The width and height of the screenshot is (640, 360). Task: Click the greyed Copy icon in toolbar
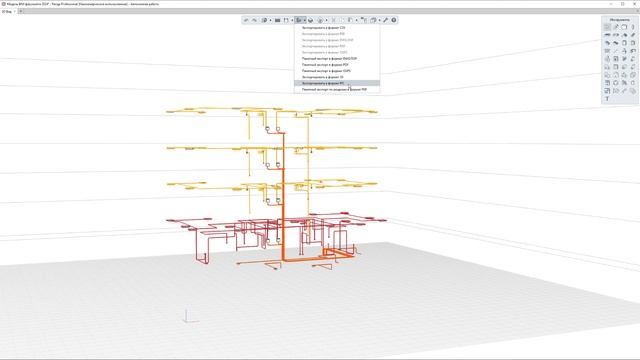click(342, 20)
